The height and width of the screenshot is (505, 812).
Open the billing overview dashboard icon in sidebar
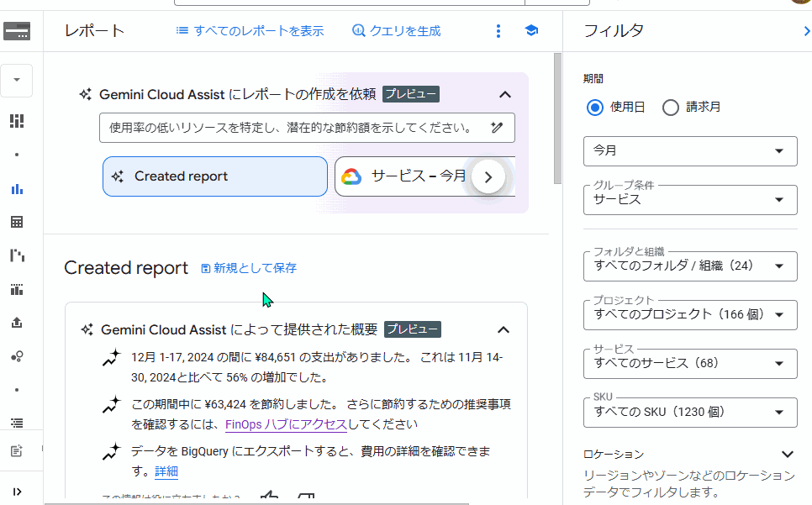(x=16, y=121)
